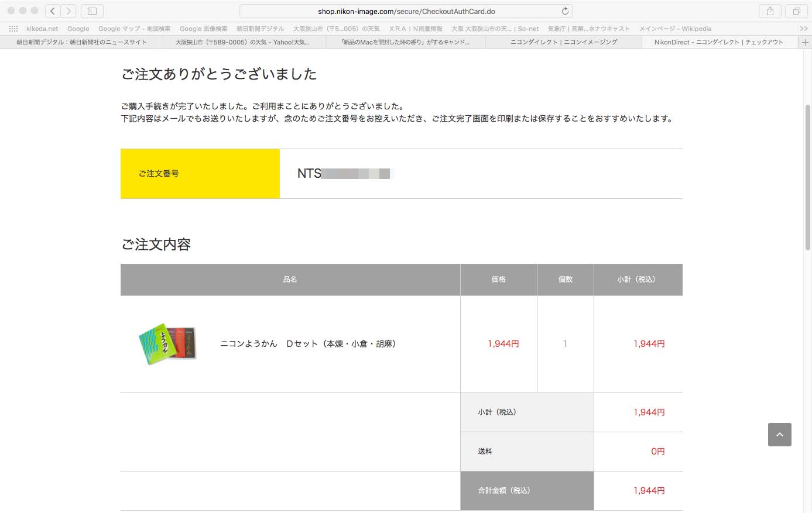
Task: Open the Share menu icon
Action: click(770, 11)
